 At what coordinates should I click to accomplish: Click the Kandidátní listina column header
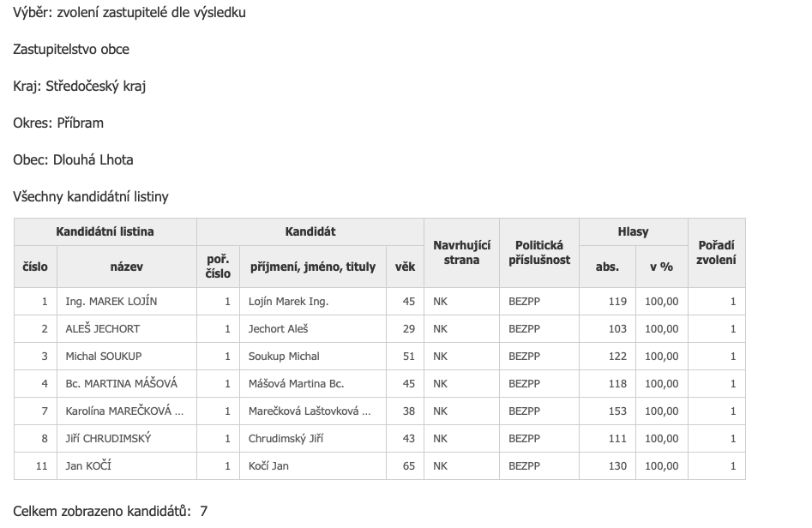point(105,231)
